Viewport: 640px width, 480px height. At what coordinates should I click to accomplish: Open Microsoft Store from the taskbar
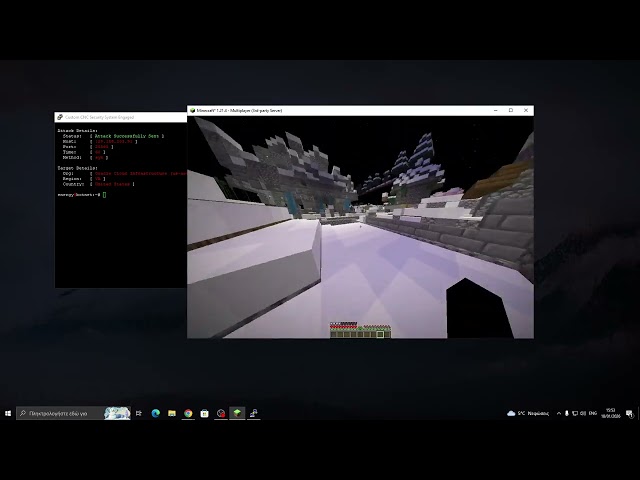tap(204, 413)
